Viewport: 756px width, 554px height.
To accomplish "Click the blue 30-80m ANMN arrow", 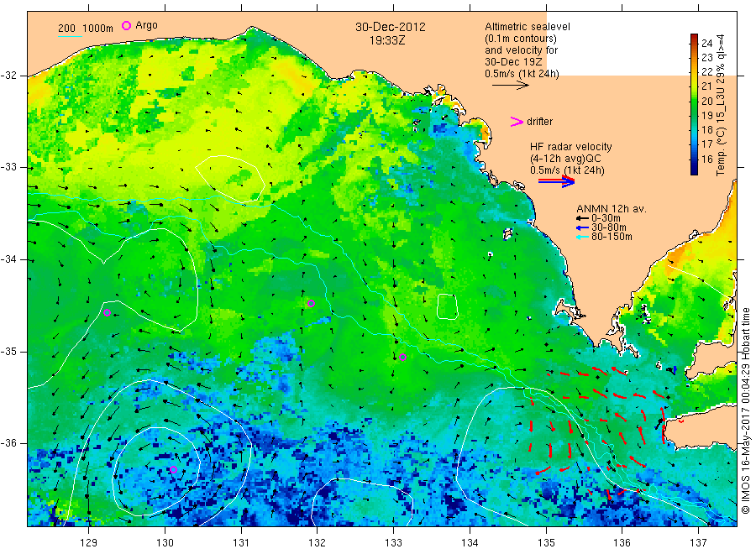I will (582, 227).
